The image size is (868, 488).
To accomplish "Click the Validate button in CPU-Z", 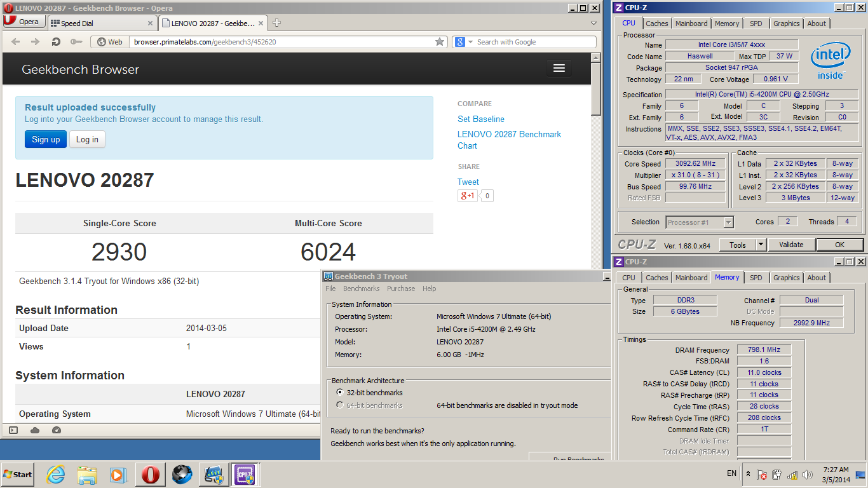I will (791, 245).
